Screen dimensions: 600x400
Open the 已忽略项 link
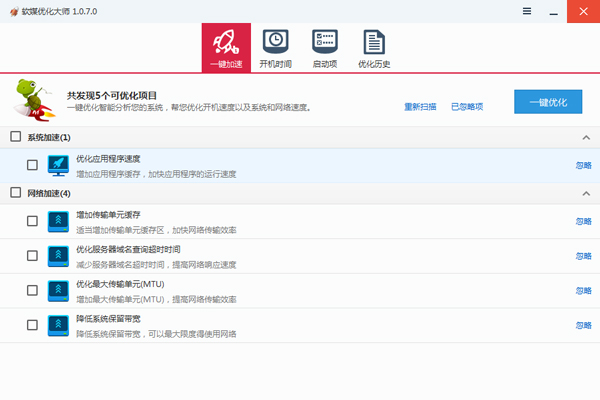coord(467,106)
